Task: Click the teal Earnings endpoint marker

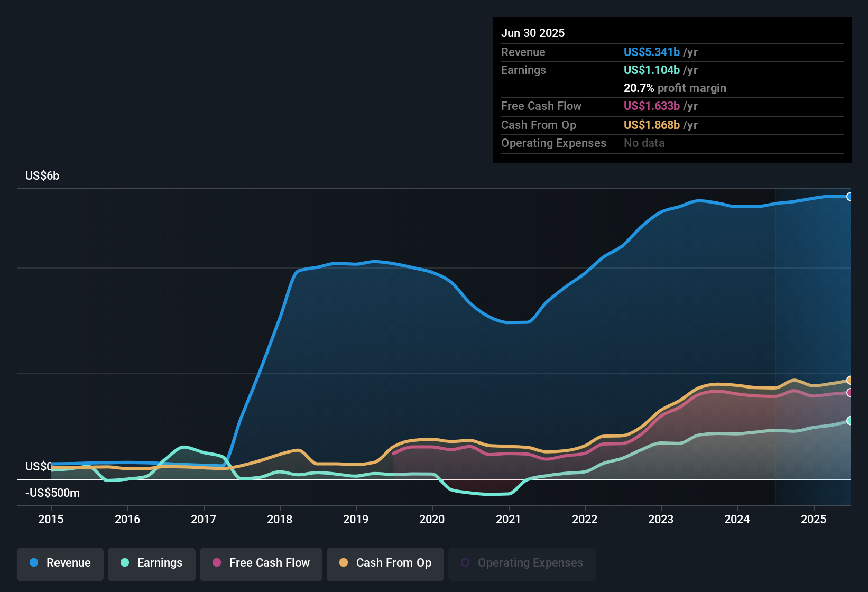Action: pos(849,421)
